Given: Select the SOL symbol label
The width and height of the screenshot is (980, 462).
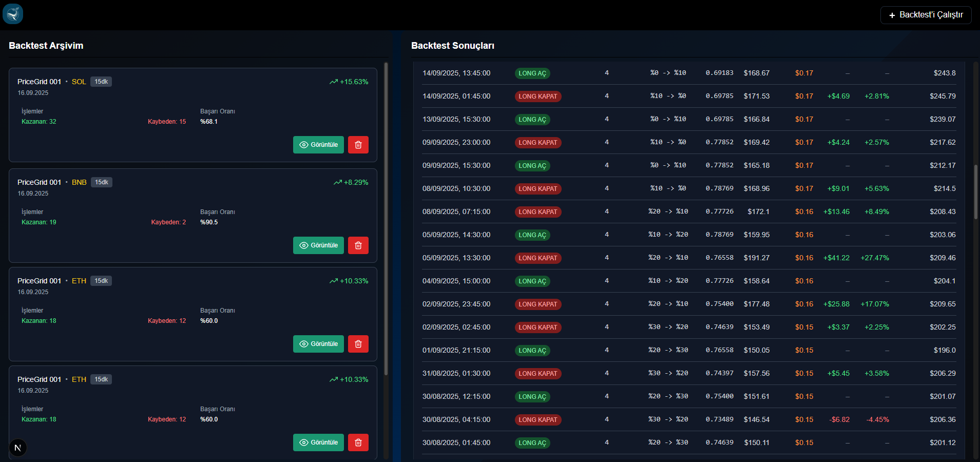Looking at the screenshot, I should 79,82.
